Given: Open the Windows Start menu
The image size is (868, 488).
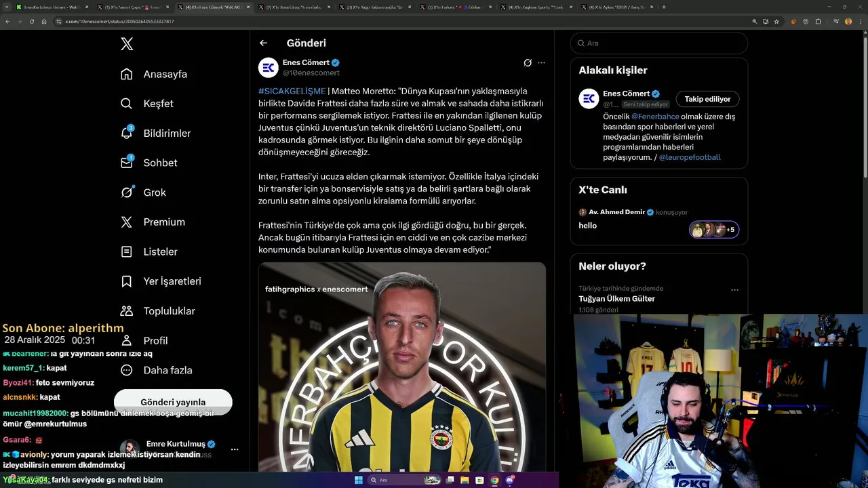Looking at the screenshot, I should click(359, 480).
